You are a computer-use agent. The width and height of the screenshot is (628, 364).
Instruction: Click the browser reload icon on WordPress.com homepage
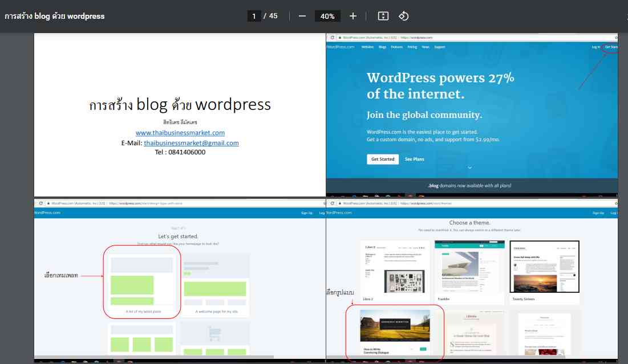333,37
